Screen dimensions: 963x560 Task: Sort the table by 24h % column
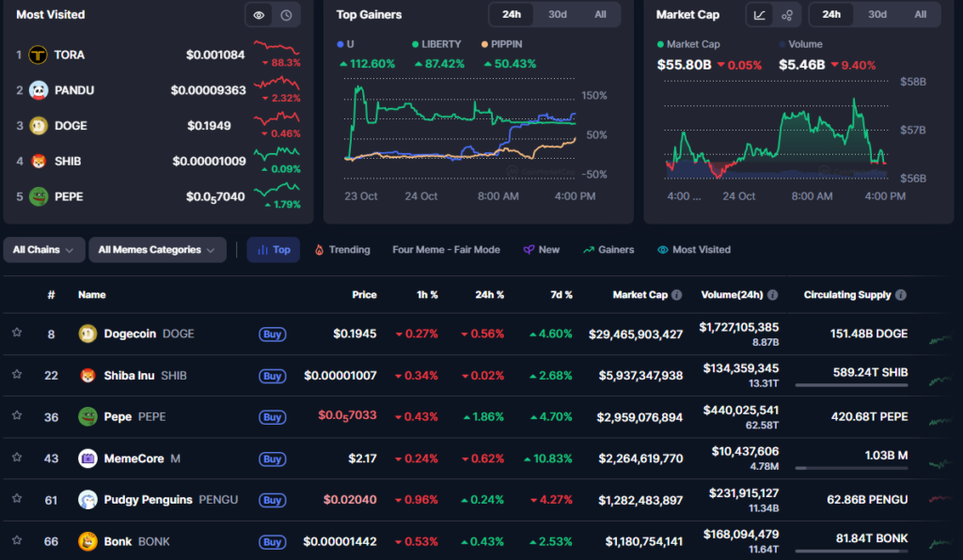488,295
